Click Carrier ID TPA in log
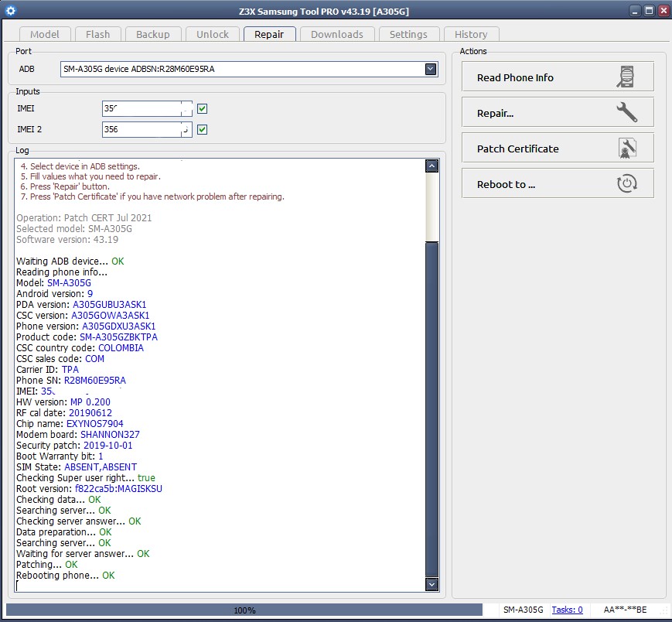 click(70, 370)
